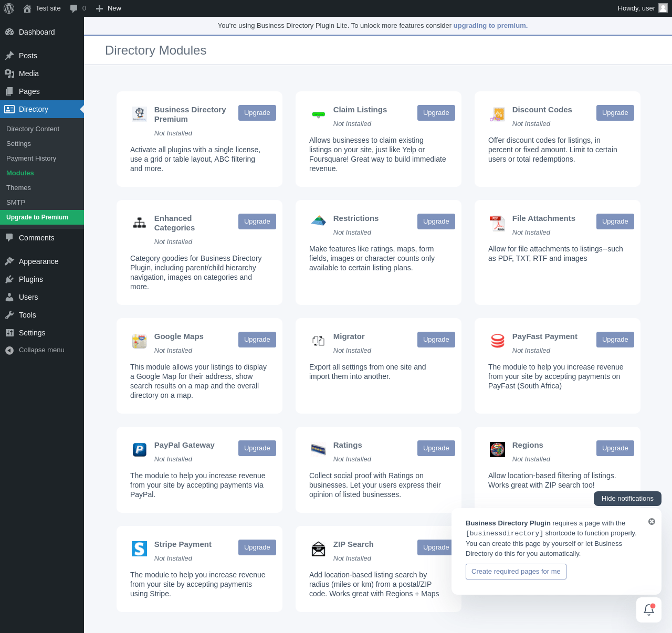Open the notifications bell icon
The image size is (672, 633).
(649, 610)
